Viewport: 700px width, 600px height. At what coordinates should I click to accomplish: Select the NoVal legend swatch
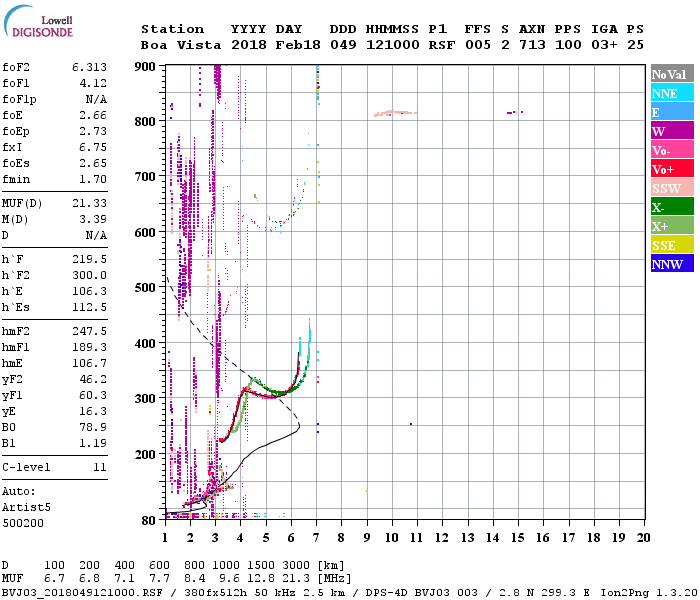click(672, 74)
